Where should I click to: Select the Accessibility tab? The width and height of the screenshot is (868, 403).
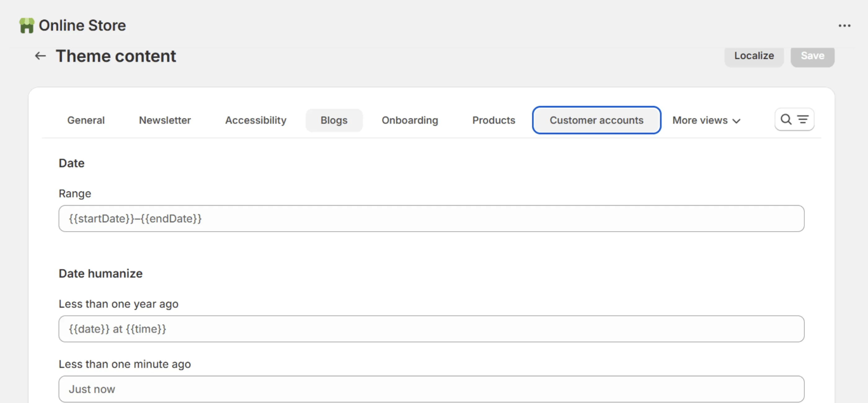(256, 120)
